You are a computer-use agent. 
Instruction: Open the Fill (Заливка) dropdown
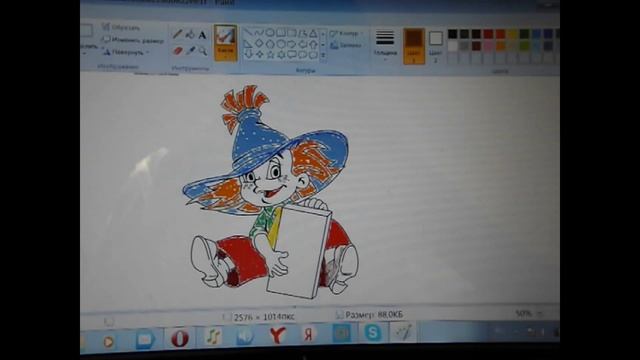347,46
